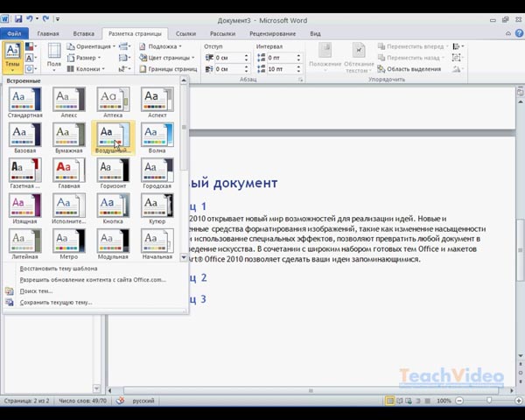Screen dimensions: 525x420
Task: Select the Апекс theme thumbnail
Action: [x=68, y=101]
